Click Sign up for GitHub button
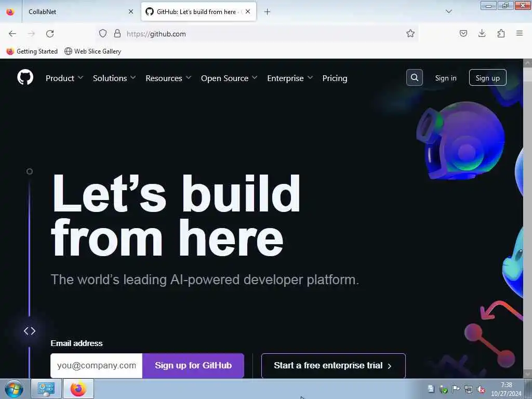The width and height of the screenshot is (532, 399). click(193, 365)
